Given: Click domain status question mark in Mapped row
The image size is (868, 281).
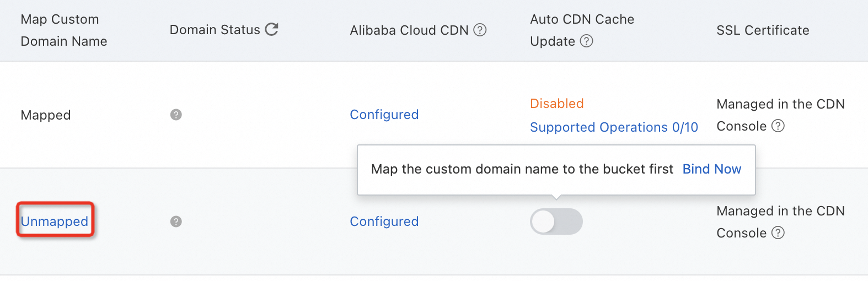Looking at the screenshot, I should (176, 115).
